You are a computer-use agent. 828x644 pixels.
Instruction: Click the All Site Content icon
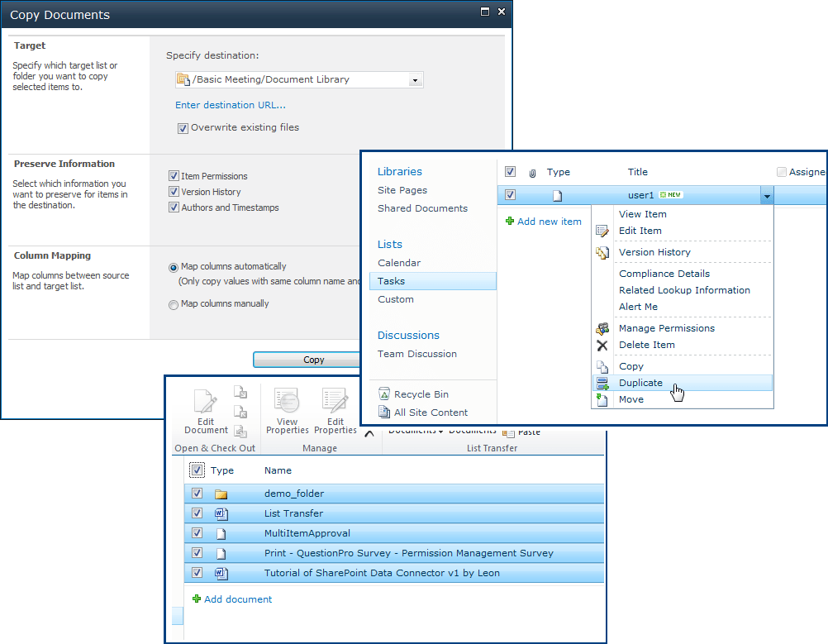point(384,412)
